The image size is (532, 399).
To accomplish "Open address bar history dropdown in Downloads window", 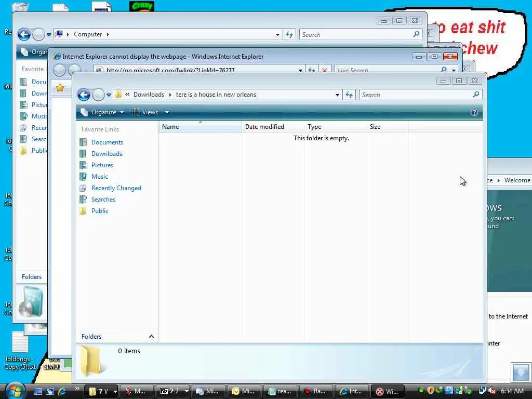I will [337, 95].
